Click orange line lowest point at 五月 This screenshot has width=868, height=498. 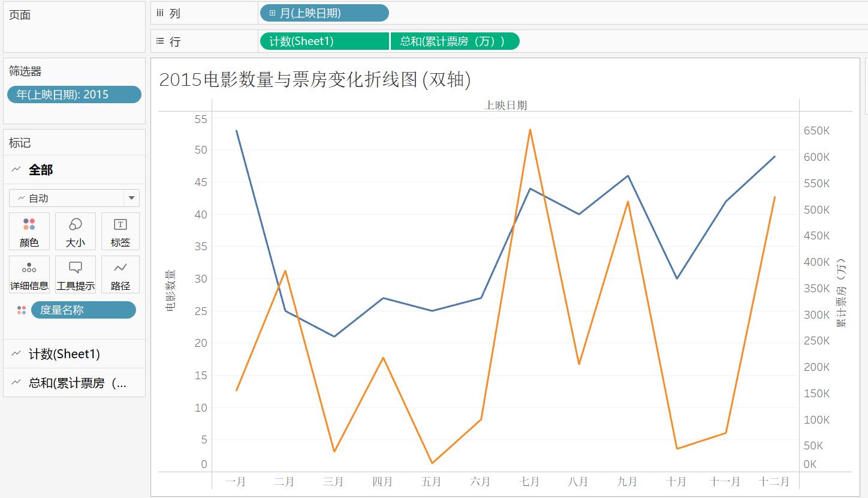click(x=432, y=463)
